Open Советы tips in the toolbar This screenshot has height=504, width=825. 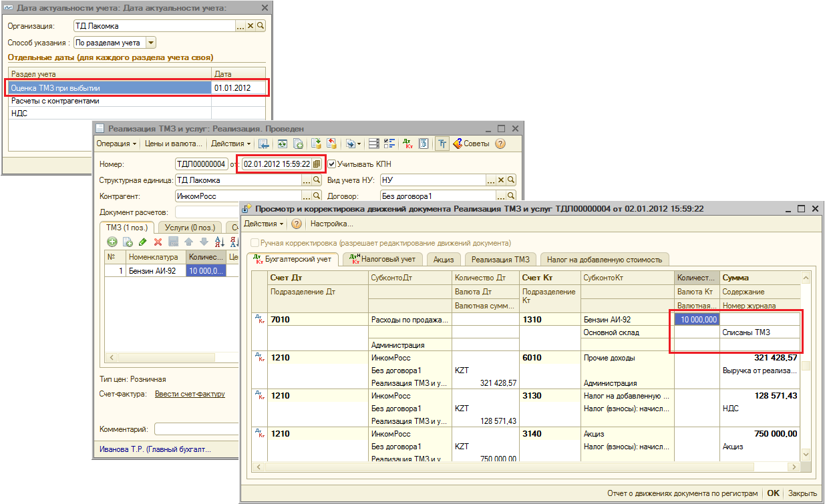[x=472, y=144]
